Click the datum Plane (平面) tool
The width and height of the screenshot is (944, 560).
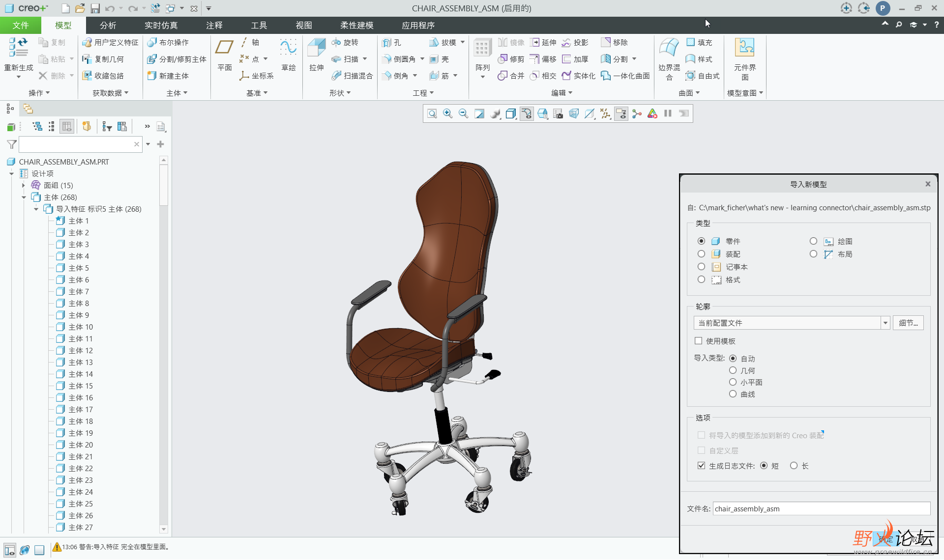coord(224,55)
